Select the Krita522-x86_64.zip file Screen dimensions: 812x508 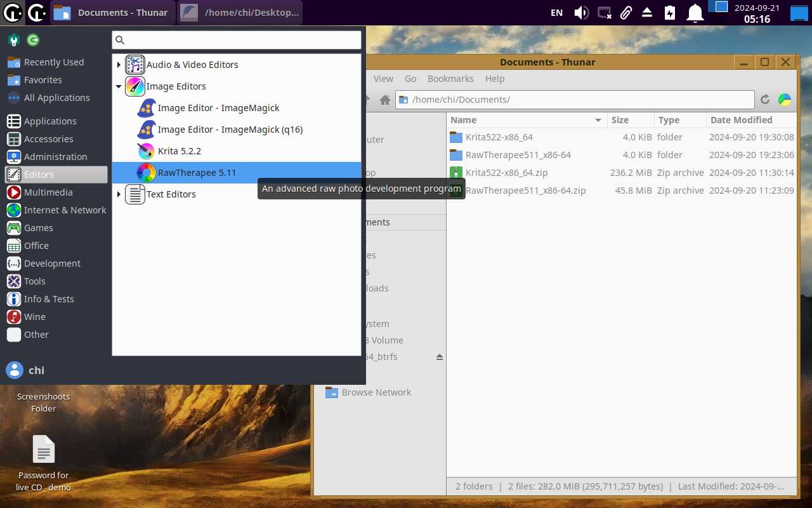point(507,173)
